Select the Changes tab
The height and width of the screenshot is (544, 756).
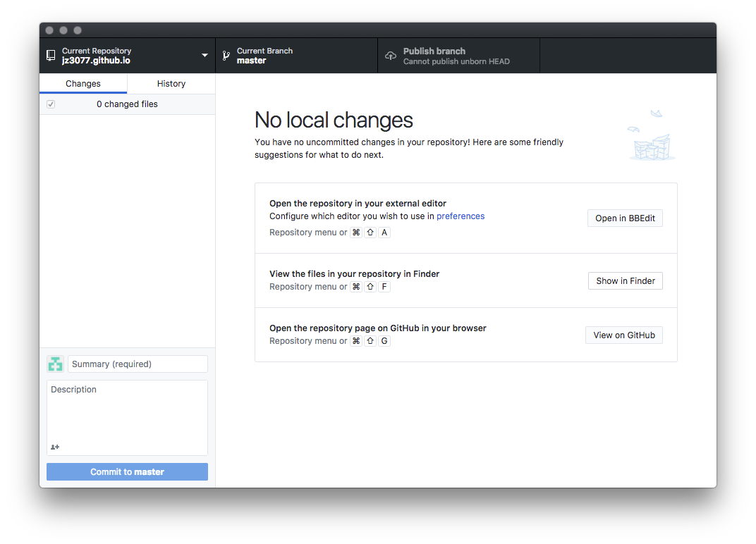tap(83, 83)
